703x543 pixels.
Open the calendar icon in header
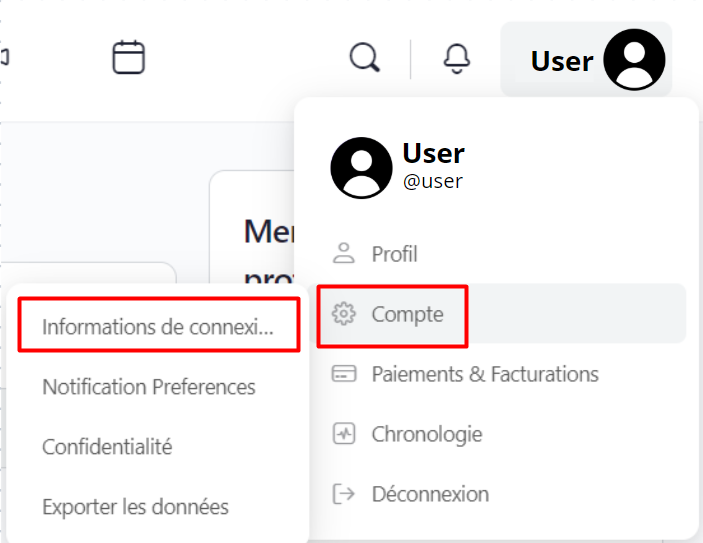(129, 57)
